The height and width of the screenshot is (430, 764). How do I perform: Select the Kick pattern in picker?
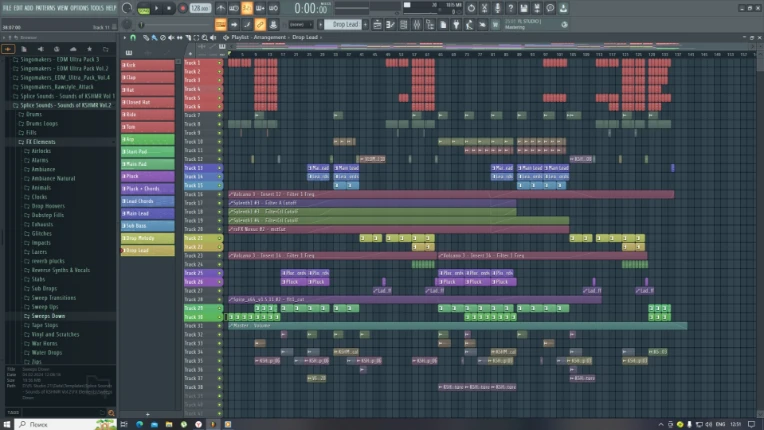point(148,65)
